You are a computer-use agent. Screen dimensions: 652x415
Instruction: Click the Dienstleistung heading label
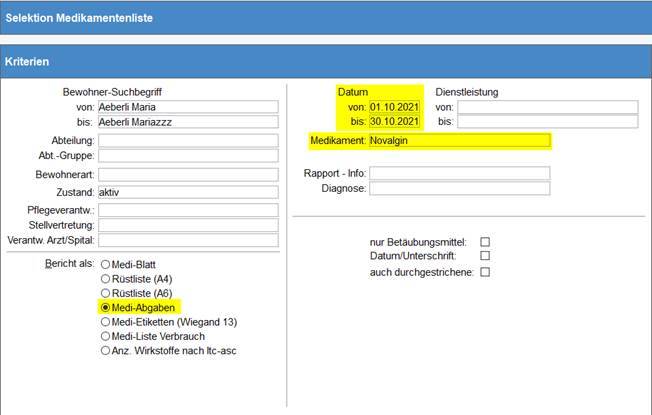click(x=467, y=92)
